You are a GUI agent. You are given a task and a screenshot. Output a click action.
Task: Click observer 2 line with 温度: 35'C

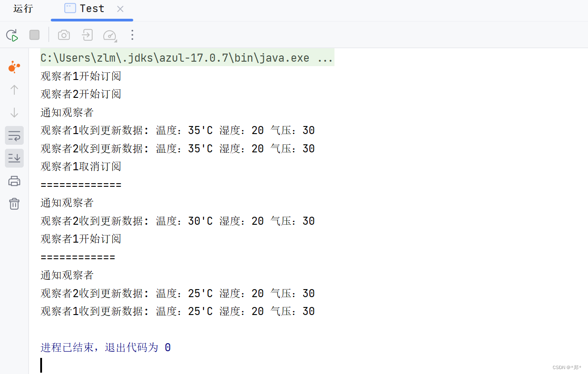pyautogui.click(x=178, y=148)
